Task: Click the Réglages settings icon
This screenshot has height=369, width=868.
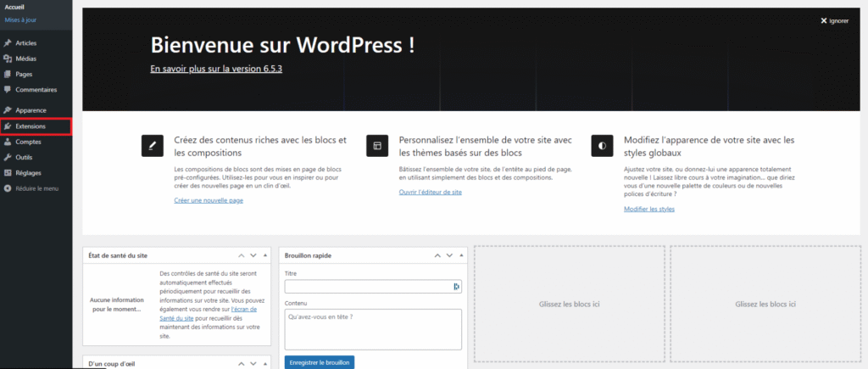Action: pos(8,173)
